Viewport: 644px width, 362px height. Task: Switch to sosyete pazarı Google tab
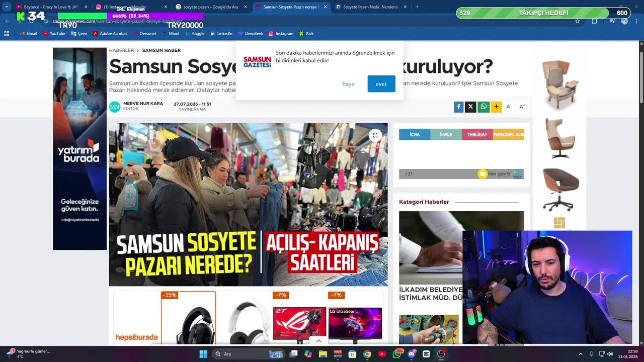[211, 7]
